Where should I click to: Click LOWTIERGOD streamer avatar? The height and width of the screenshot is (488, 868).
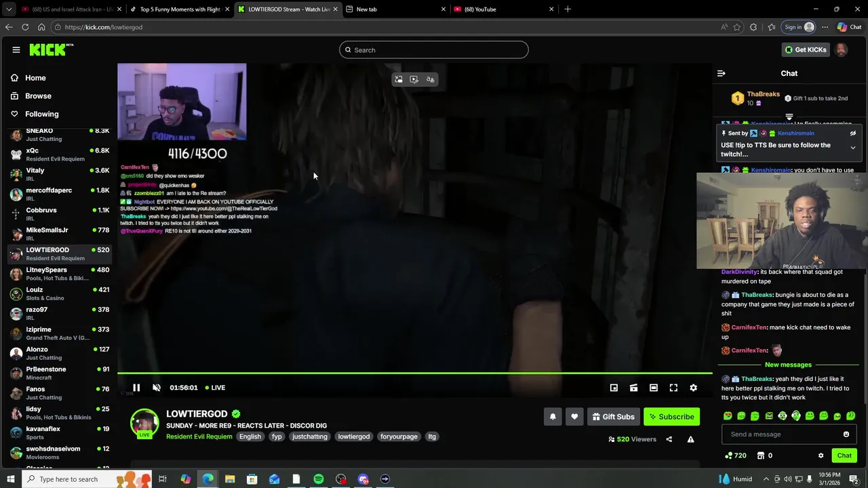(144, 424)
